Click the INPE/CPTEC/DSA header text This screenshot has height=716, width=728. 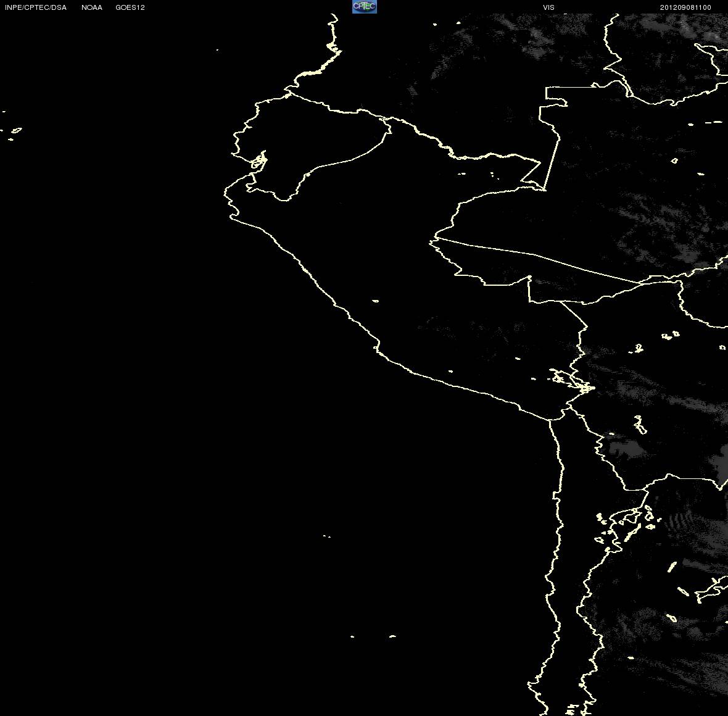pos(36,7)
